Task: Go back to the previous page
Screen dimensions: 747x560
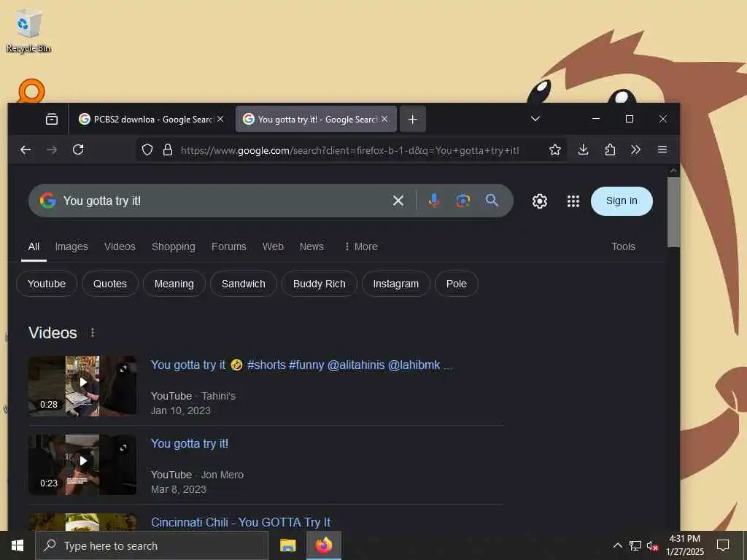Action: pos(26,150)
